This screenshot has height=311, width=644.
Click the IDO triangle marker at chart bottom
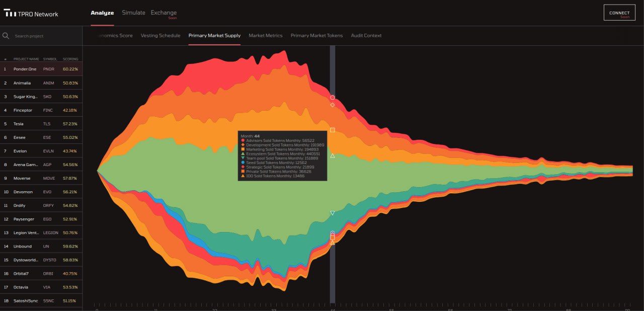332,243
